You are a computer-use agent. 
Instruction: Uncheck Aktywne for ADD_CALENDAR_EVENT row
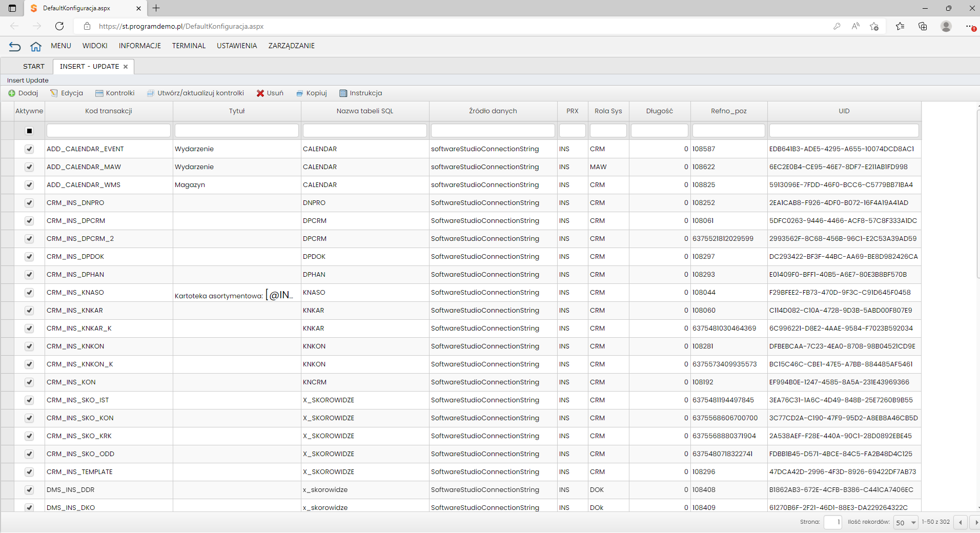29,149
